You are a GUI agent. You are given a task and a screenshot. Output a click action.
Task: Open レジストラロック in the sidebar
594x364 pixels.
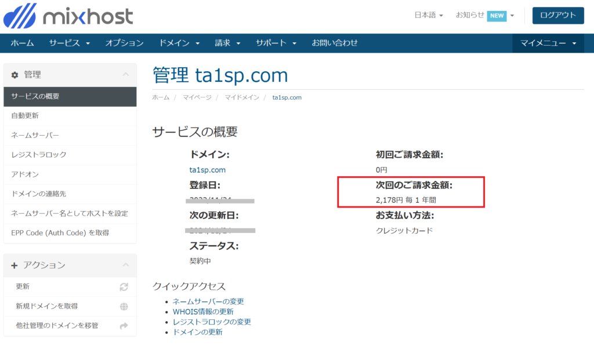[x=39, y=155]
